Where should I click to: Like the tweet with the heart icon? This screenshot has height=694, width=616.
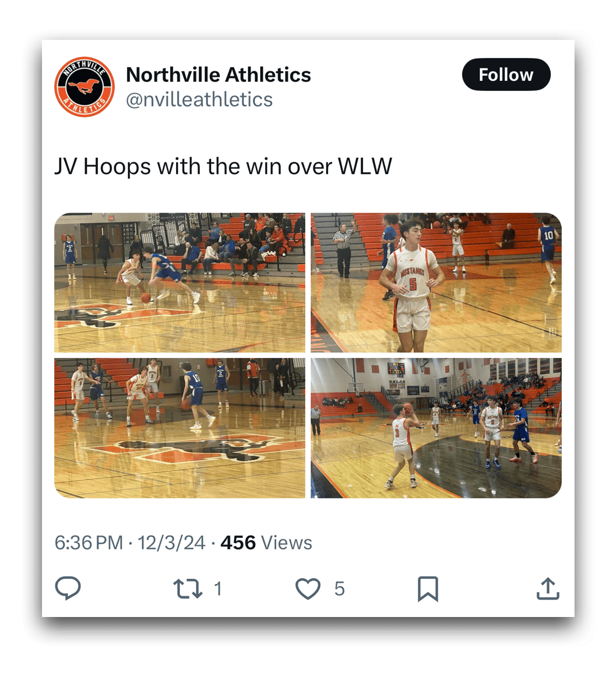point(308,588)
